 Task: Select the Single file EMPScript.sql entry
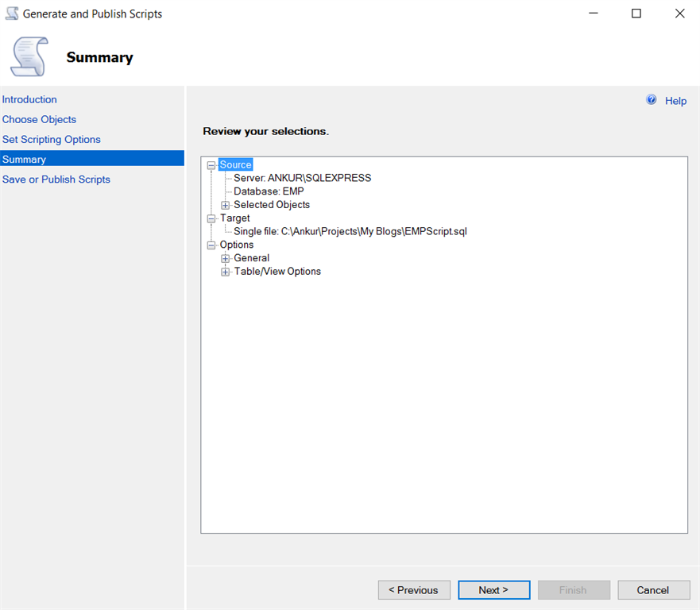[350, 231]
